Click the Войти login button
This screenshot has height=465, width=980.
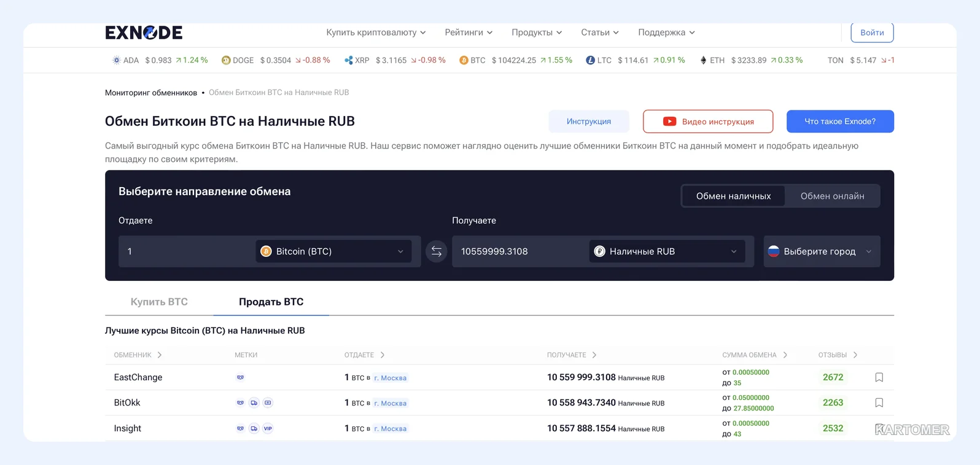pyautogui.click(x=872, y=33)
